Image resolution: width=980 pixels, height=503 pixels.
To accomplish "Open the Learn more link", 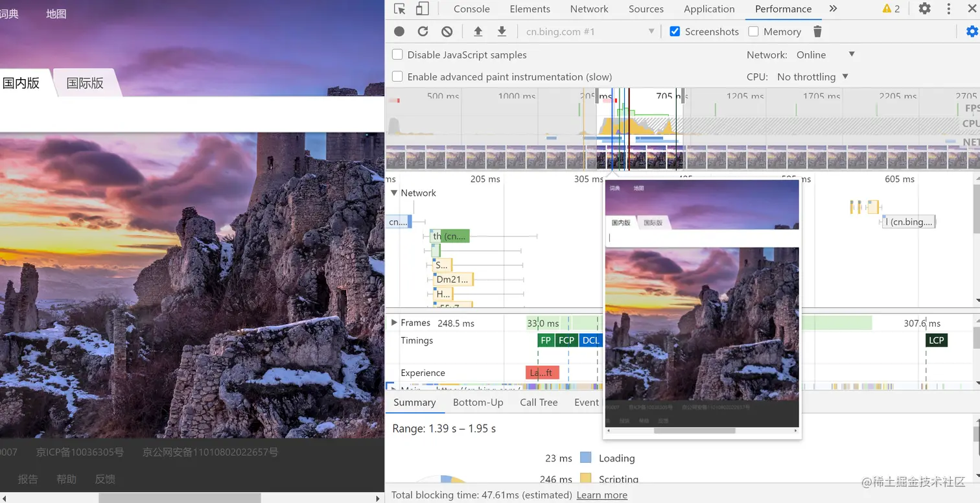I will (601, 495).
